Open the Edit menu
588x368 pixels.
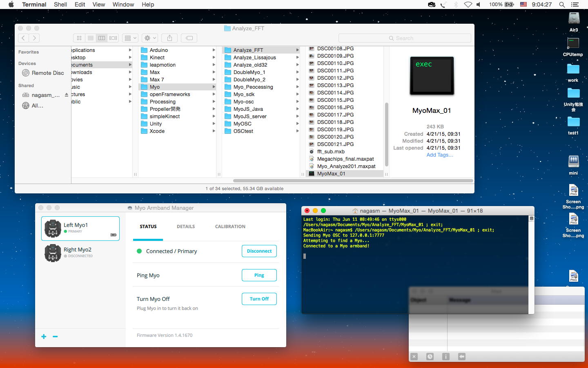(x=80, y=4)
